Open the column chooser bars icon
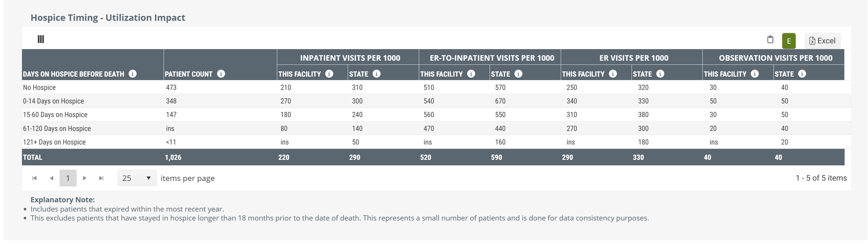 point(41,39)
